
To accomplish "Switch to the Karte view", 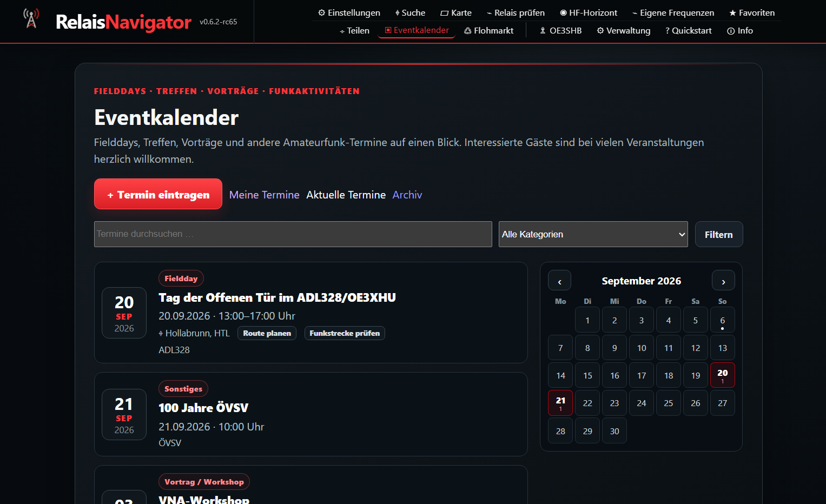I will (456, 12).
